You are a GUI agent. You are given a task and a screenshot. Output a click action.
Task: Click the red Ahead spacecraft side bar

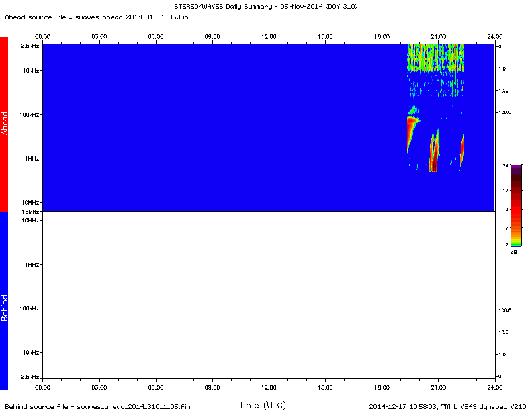click(x=4, y=124)
